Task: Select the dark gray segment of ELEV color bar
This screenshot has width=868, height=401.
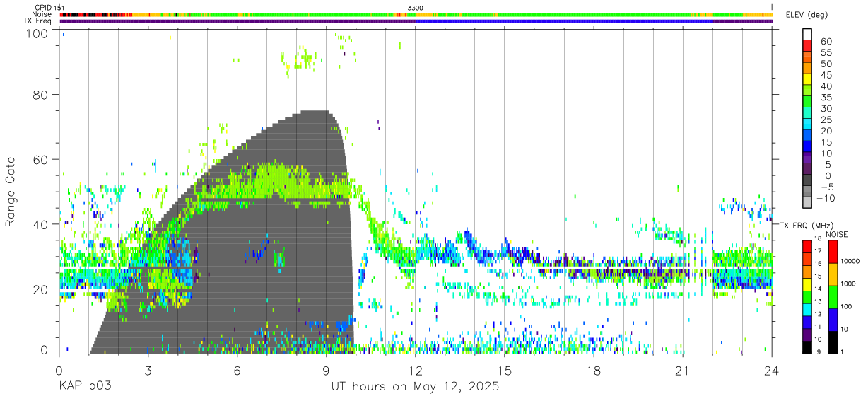Action: [x=808, y=181]
